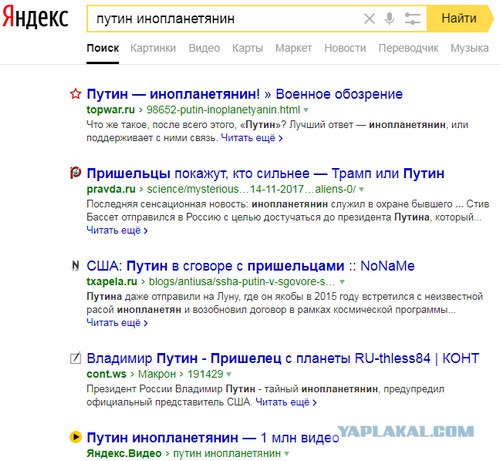Click snippet text 'Президент России Владимир Путин - тайный'
The height and width of the screenshot is (461, 500).
point(192,389)
